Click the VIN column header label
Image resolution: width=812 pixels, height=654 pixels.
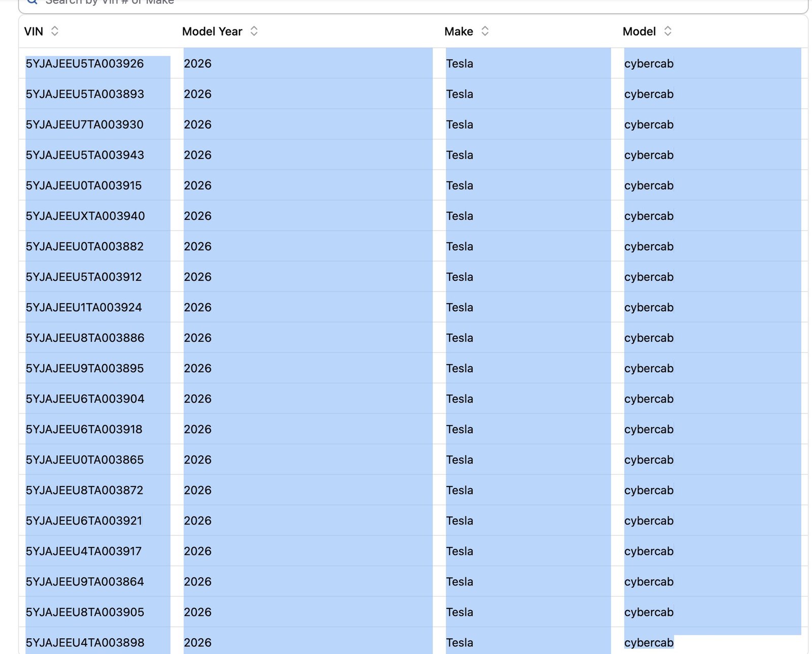[x=33, y=31]
